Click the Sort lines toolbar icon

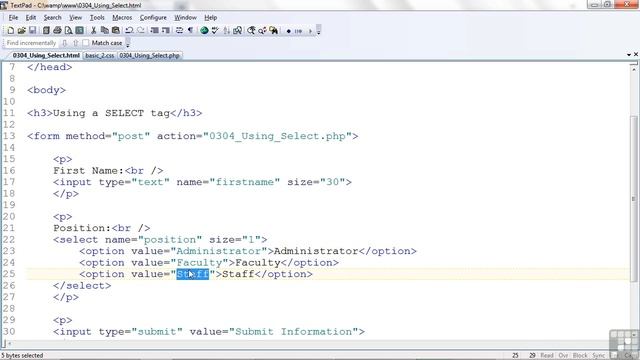(x=227, y=31)
